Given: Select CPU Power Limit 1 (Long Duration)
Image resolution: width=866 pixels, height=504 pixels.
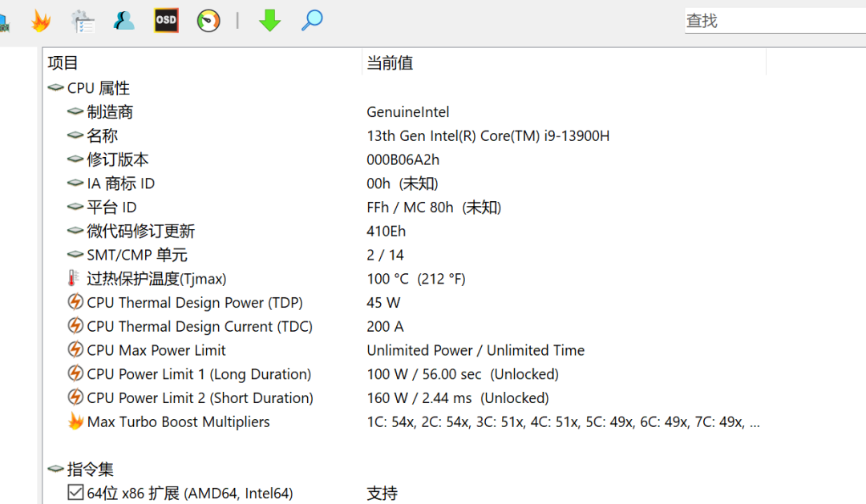Looking at the screenshot, I should coord(199,373).
